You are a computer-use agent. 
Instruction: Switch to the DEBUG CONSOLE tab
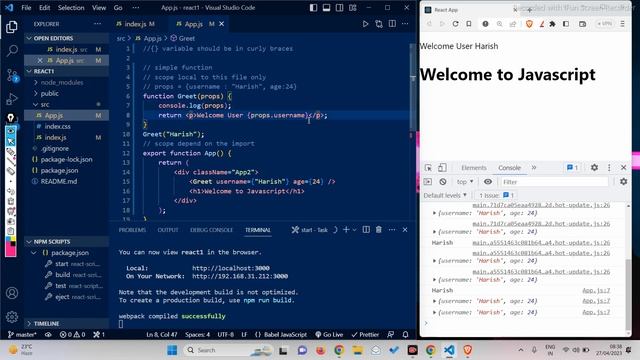pos(211,230)
